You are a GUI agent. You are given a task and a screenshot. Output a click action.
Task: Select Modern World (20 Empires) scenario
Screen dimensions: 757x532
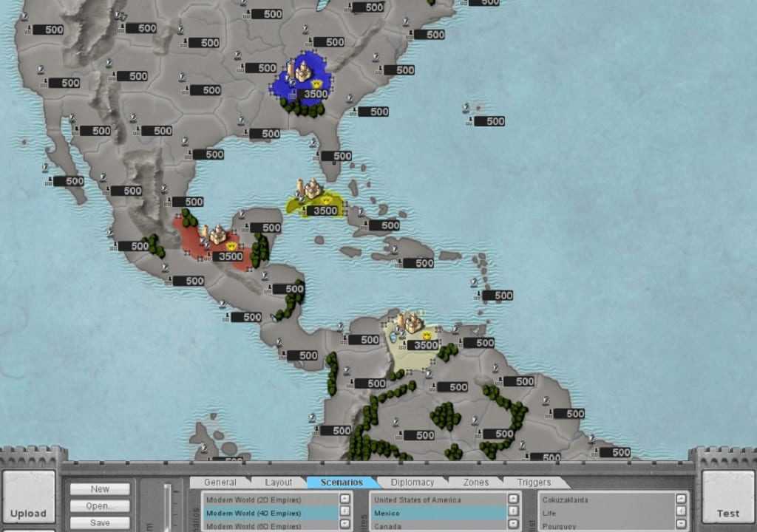pyautogui.click(x=271, y=499)
